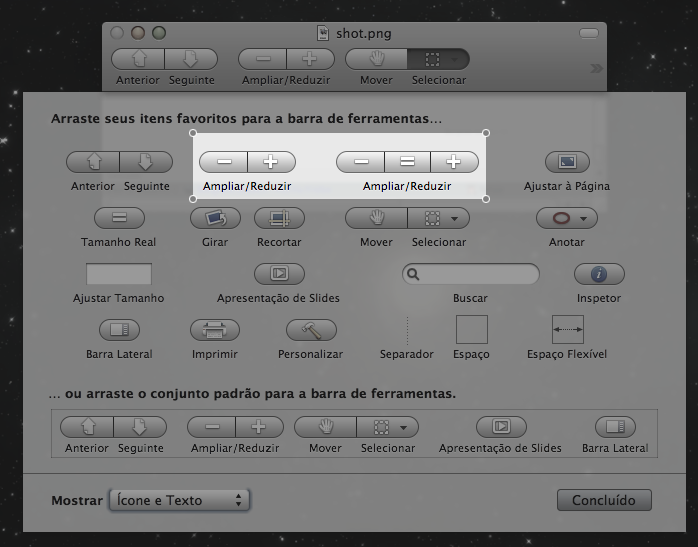Click the minus button in the default set
698x547 pixels.
212,427
